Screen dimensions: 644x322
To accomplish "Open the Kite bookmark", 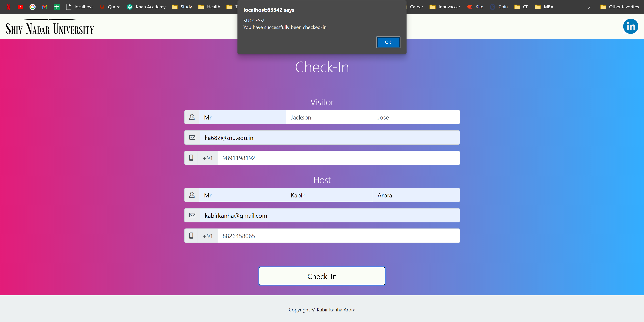I will click(x=475, y=7).
